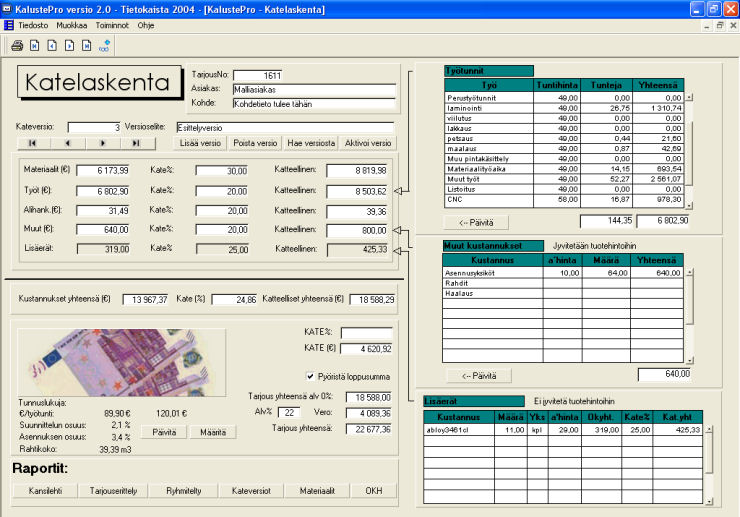
Task: Open the Tiedosto menu
Action: 33,24
